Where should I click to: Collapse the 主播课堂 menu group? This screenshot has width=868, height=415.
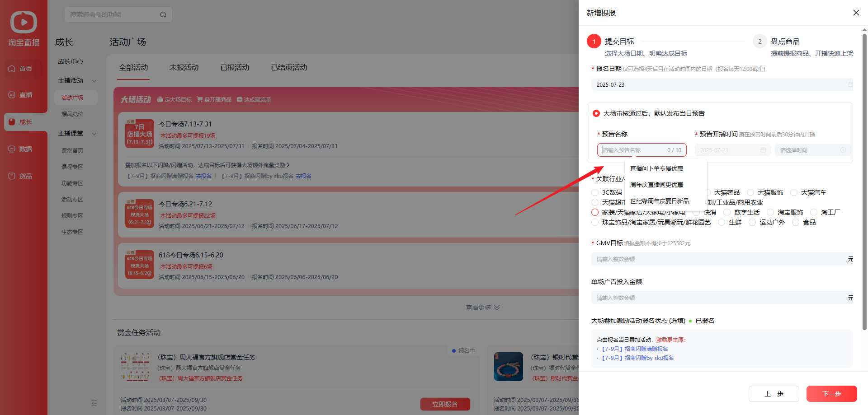coord(94,134)
